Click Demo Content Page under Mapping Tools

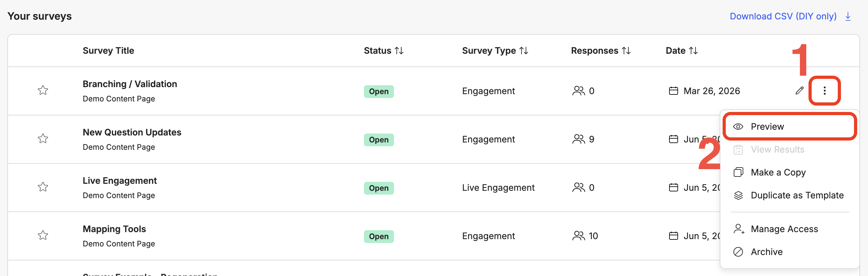[x=119, y=244]
